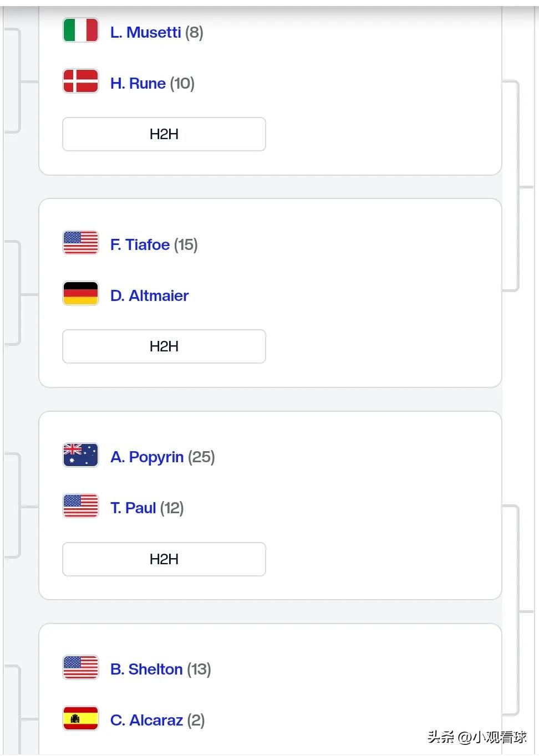The image size is (539, 756).
Task: Open H. Rune player profile
Action: [x=138, y=83]
